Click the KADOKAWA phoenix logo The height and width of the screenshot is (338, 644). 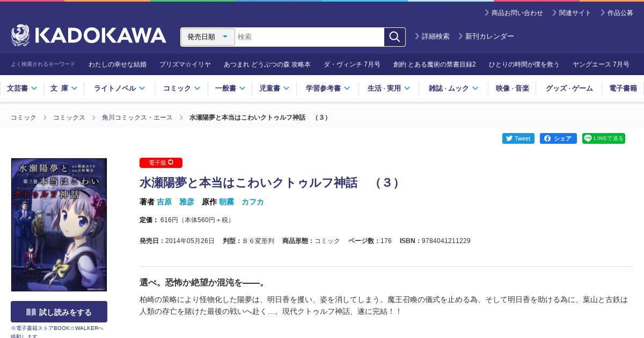click(x=89, y=35)
